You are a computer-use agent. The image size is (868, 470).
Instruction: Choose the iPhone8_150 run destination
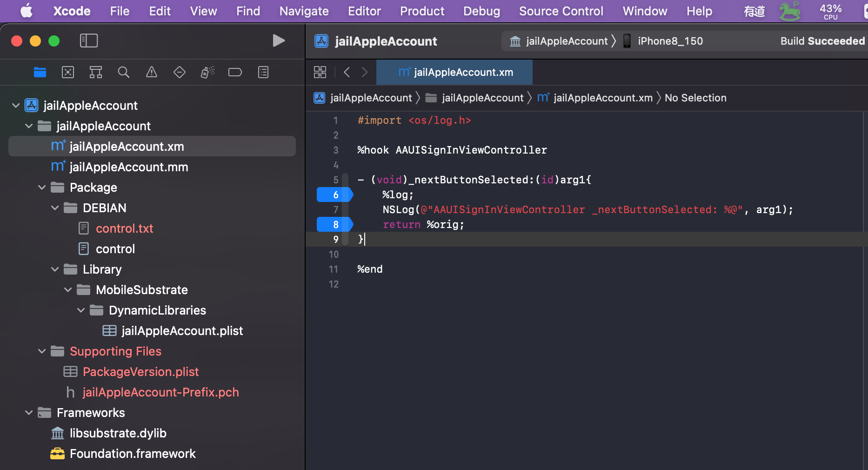point(670,41)
